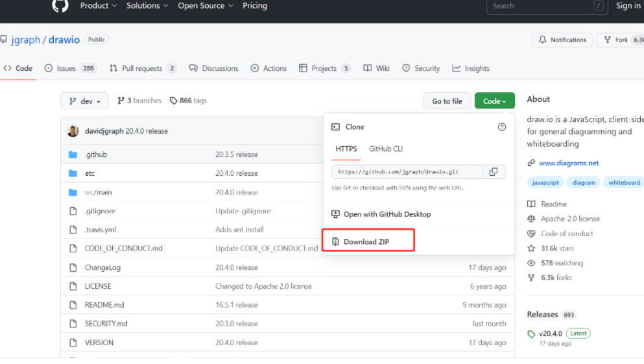Viewport: 644px width, 364px height.
Task: Expand the Open Source menu
Action: pos(206,6)
